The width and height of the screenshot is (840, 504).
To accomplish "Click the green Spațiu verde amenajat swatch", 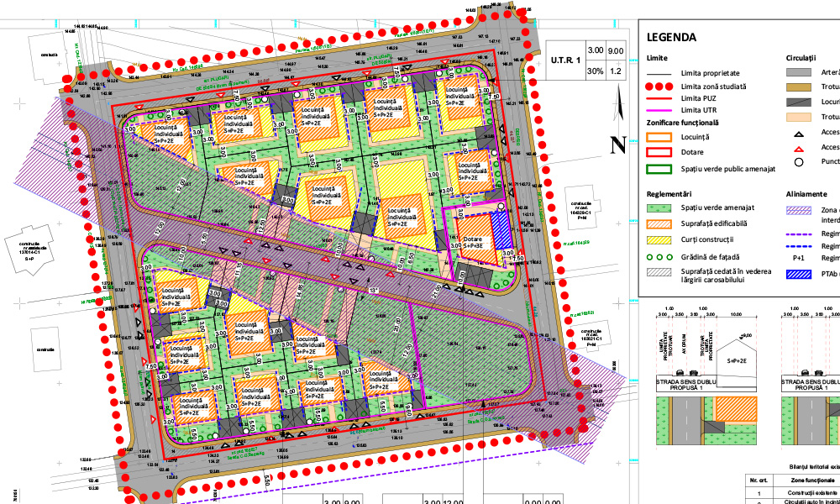I will point(659,207).
